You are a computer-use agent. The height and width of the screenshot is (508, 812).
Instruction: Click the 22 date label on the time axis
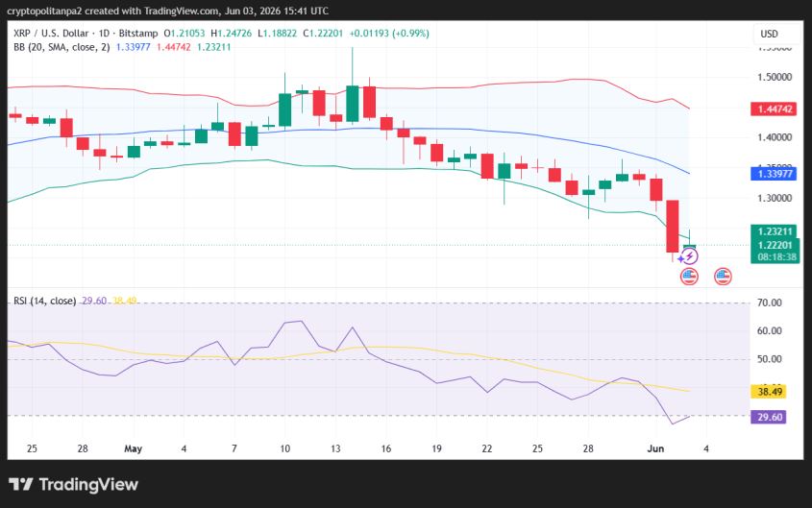point(487,449)
